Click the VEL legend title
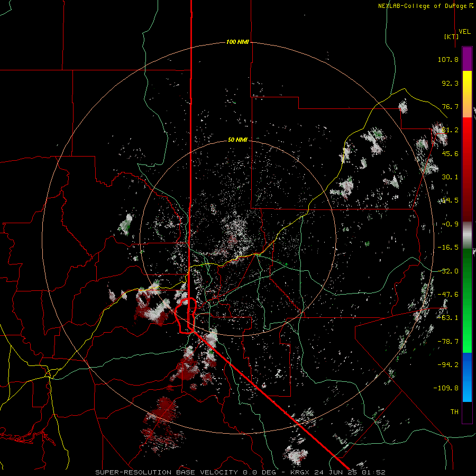Viewport: 476px width, 476px height. point(464,32)
